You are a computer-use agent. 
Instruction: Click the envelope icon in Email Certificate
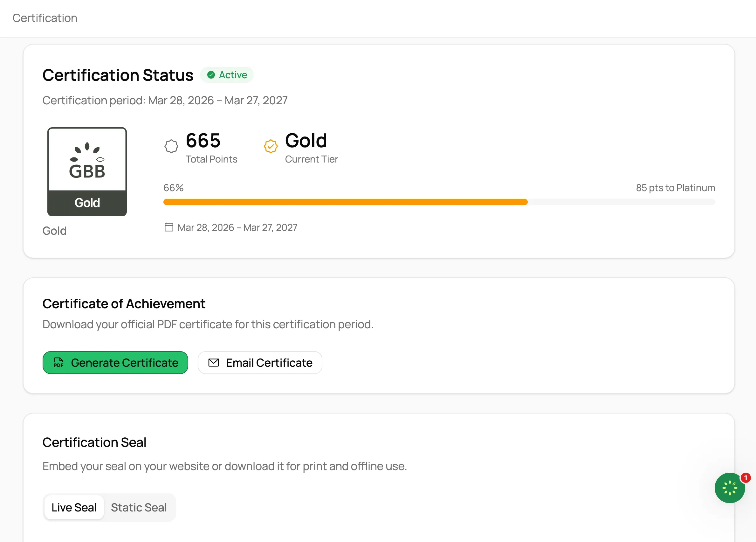click(214, 363)
